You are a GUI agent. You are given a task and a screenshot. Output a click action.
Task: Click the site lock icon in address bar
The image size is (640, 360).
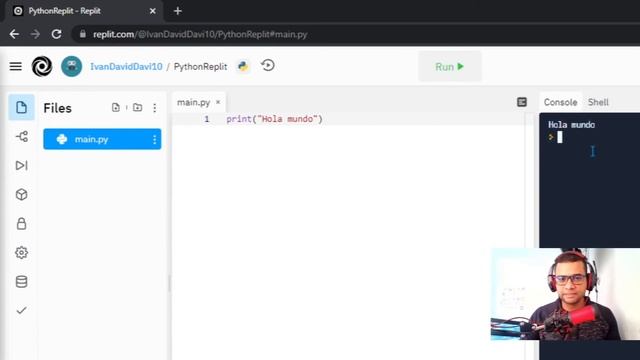(x=82, y=34)
